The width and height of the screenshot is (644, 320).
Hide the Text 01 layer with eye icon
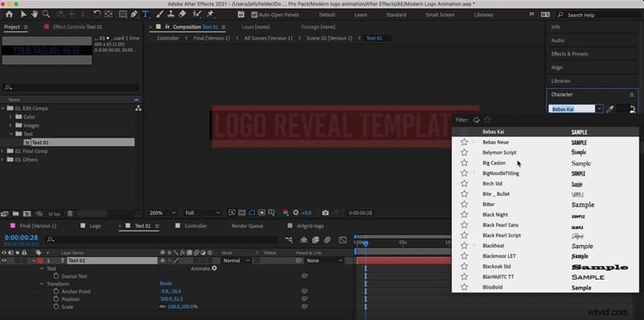point(4,260)
